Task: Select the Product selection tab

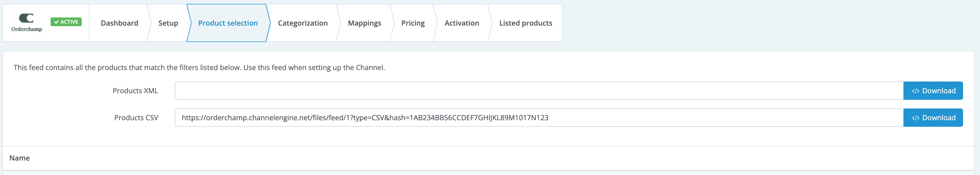Action: (228, 23)
